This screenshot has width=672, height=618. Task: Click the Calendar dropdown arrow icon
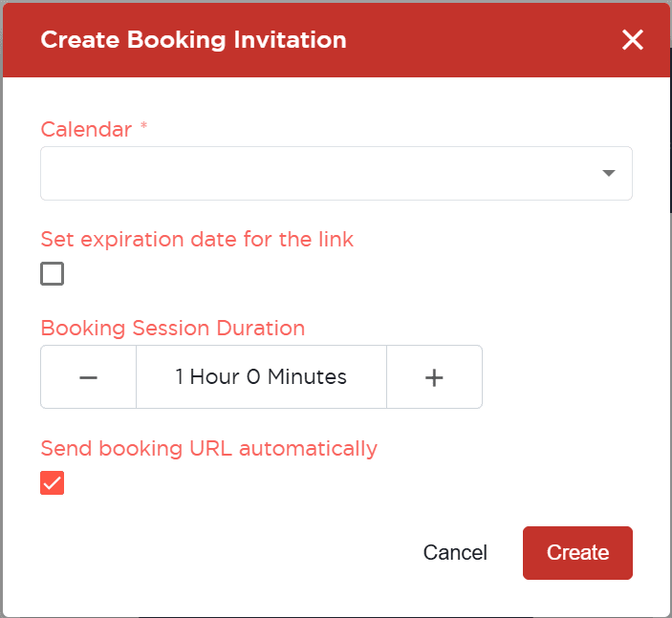[609, 173]
